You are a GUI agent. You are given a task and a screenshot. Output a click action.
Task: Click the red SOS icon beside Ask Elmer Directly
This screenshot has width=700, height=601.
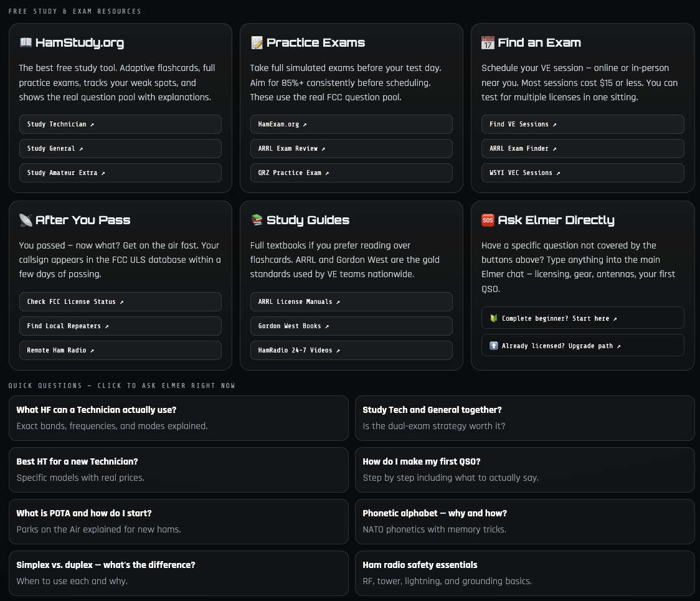[x=488, y=220]
